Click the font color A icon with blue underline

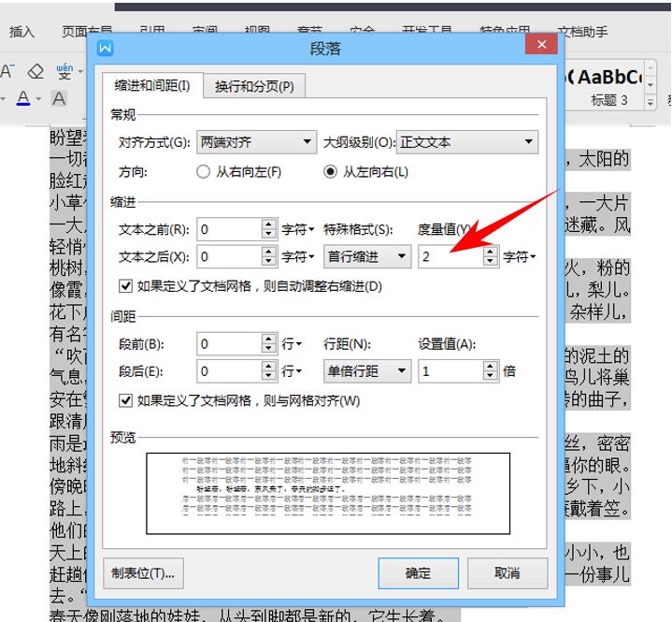coord(23,98)
